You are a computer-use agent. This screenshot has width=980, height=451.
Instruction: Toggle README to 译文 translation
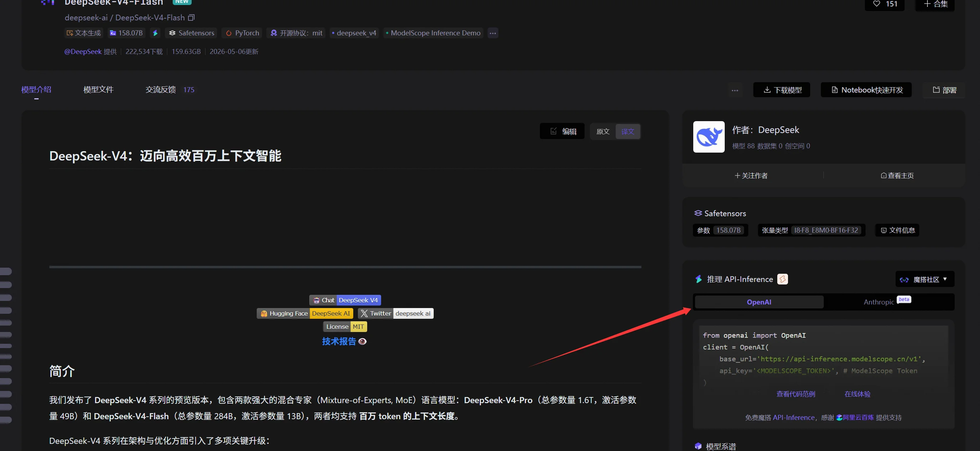[x=627, y=132]
